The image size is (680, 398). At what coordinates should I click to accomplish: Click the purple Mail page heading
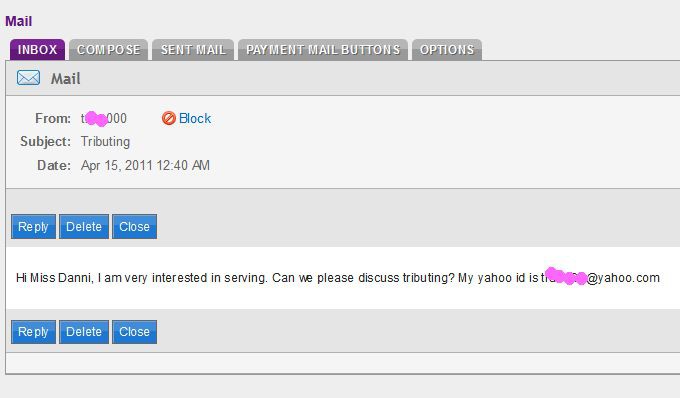(19, 21)
